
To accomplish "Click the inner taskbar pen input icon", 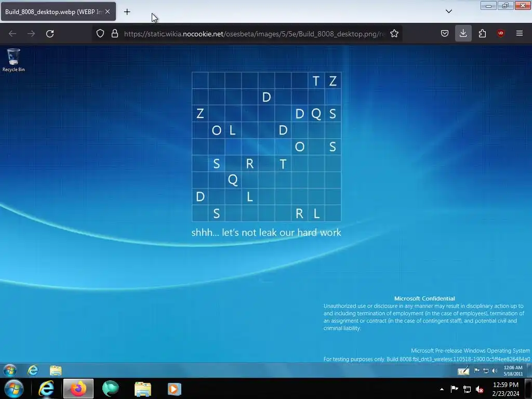I will point(463,370).
